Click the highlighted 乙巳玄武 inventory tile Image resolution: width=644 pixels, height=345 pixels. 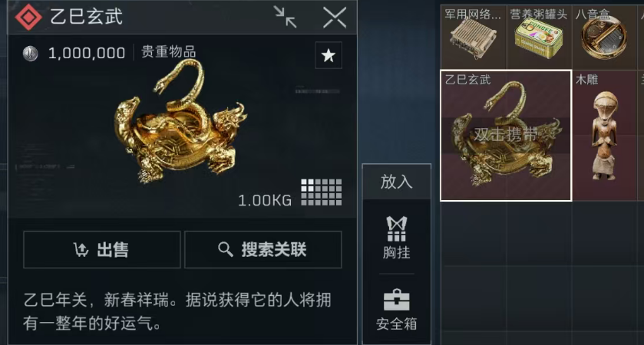(506, 136)
